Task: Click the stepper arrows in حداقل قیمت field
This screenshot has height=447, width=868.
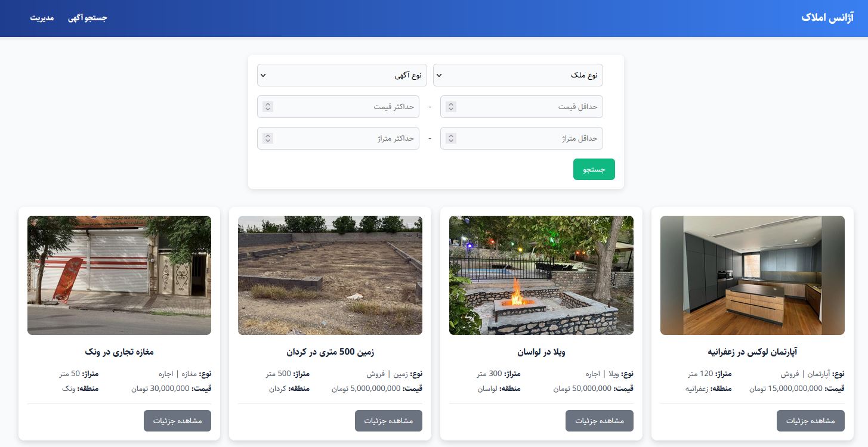Action: coord(451,107)
